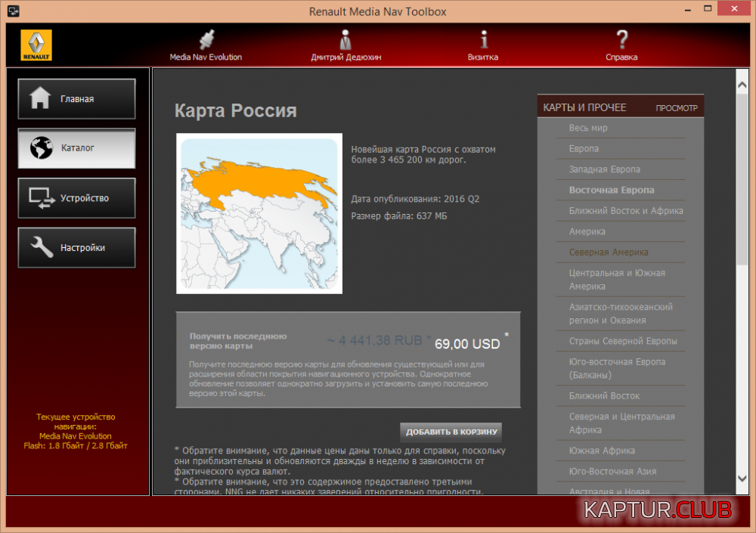Open Центральная и Южная Америка category

point(617,280)
